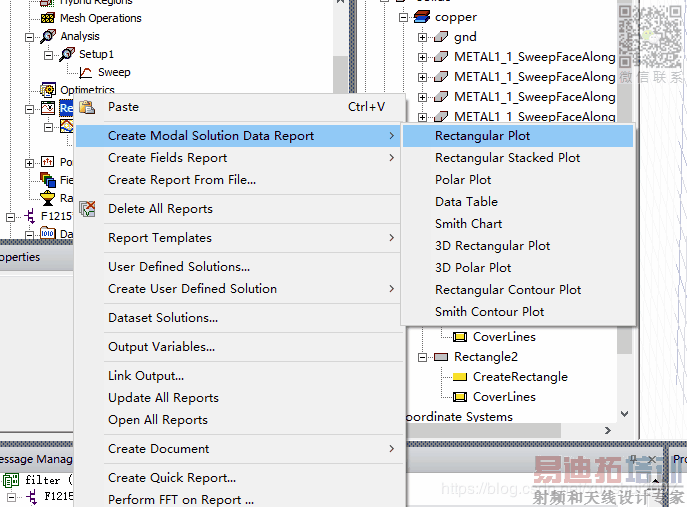Click the Analysis magnifier icon

point(48,36)
